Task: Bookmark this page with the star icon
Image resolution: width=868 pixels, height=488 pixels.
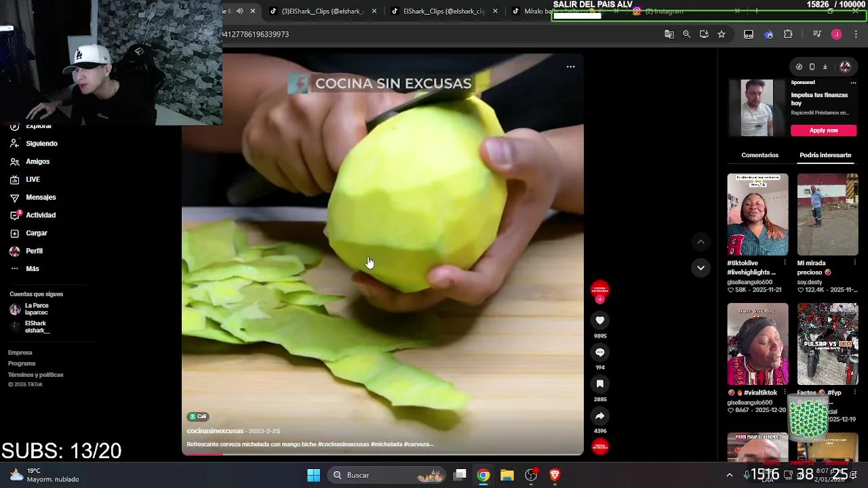Action: pyautogui.click(x=722, y=34)
